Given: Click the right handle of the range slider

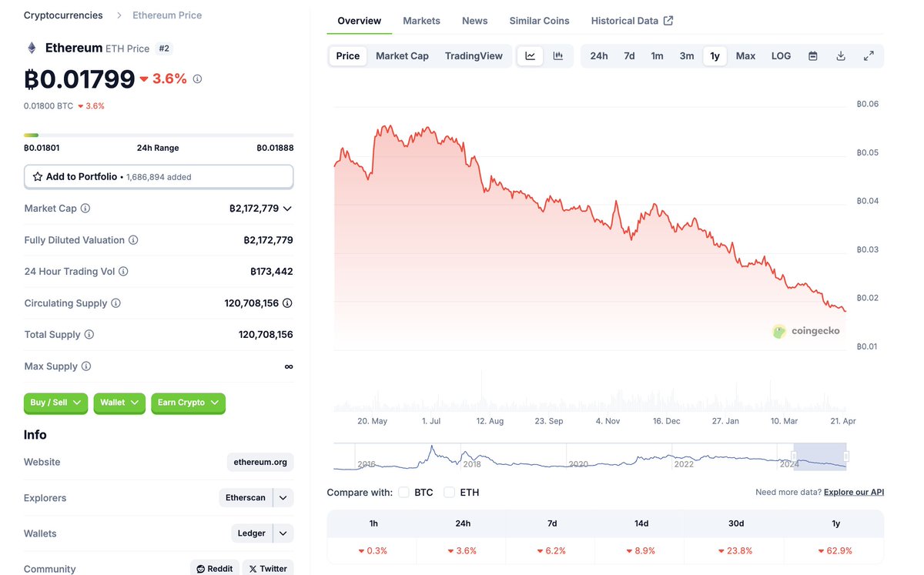Looking at the screenshot, I should 845,456.
